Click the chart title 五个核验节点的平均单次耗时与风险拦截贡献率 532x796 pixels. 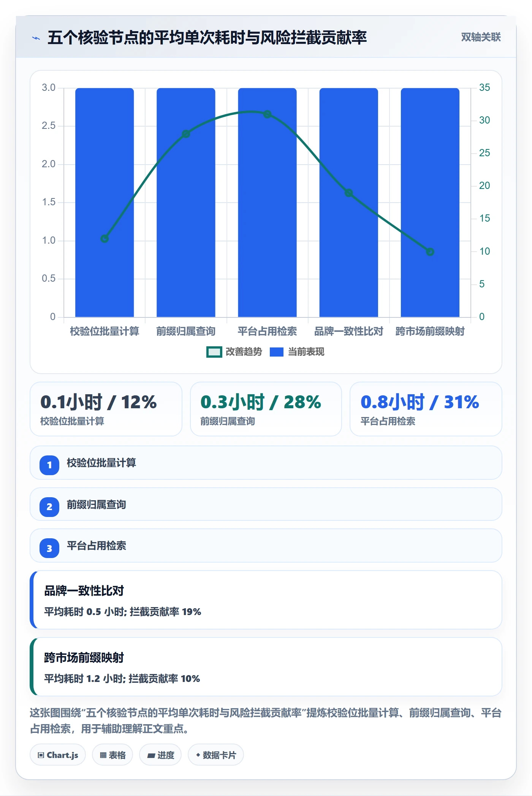pyautogui.click(x=207, y=38)
